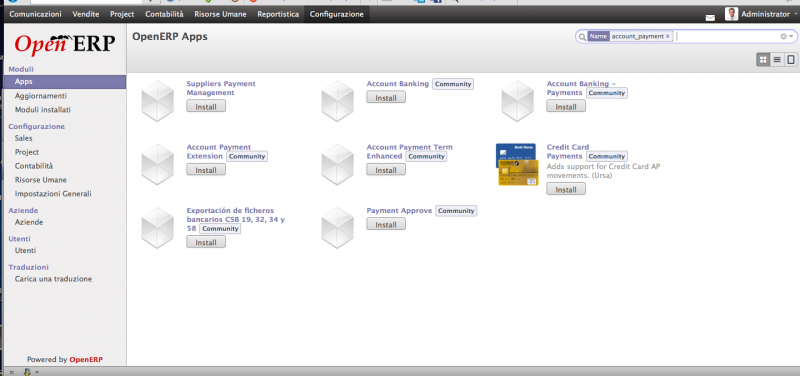Expand the search options dropdown arrow
The image size is (800, 376).
(791, 37)
